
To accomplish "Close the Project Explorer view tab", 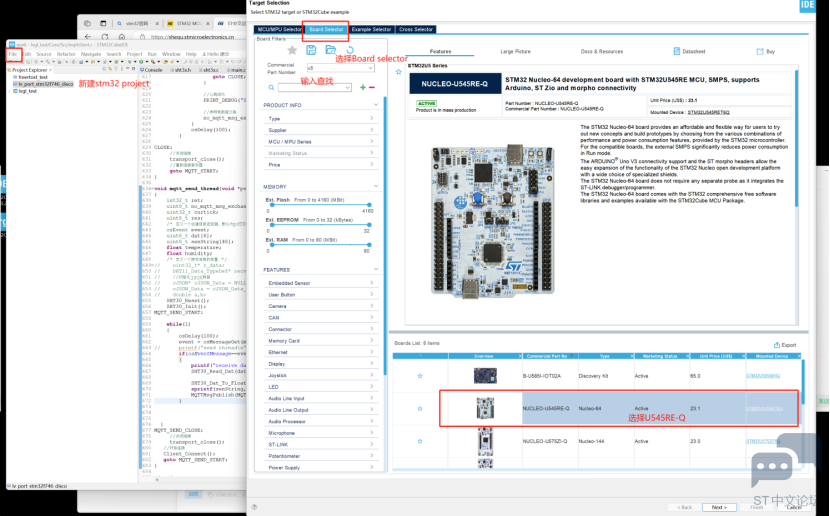I will tap(51, 70).
